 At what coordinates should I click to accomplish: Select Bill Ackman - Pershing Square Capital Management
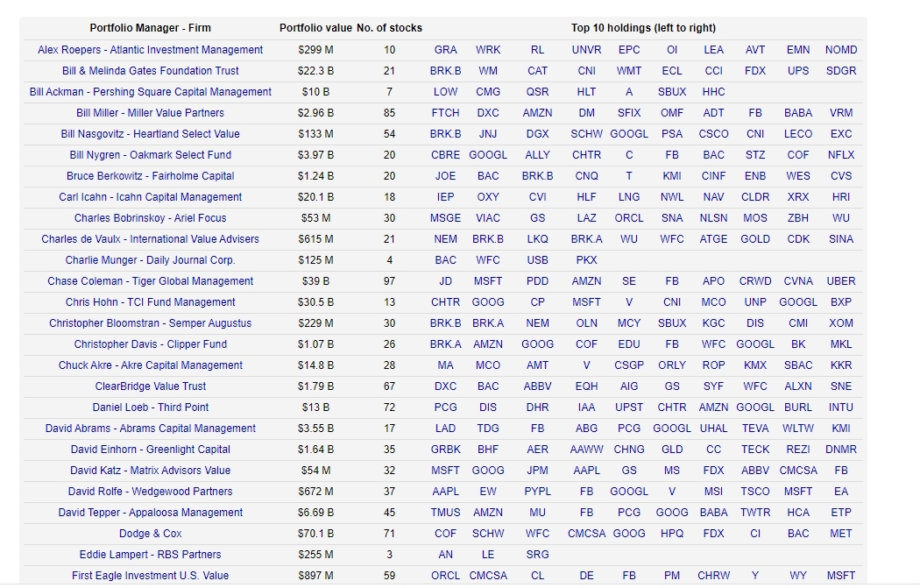coord(150,92)
